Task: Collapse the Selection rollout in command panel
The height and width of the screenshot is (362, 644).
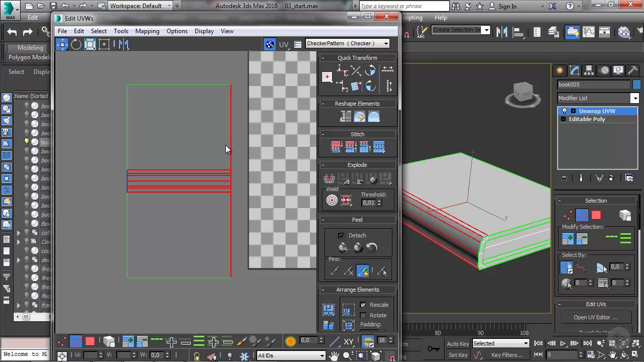Action: tap(560, 201)
